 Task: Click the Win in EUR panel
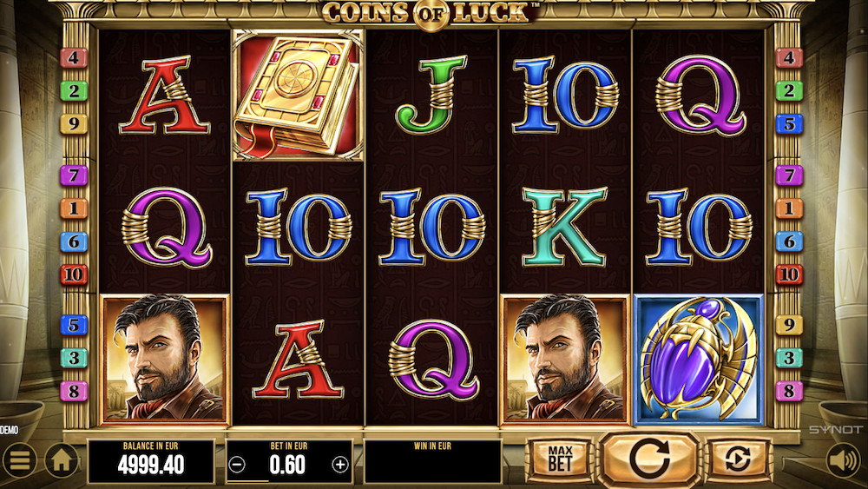coord(432,460)
